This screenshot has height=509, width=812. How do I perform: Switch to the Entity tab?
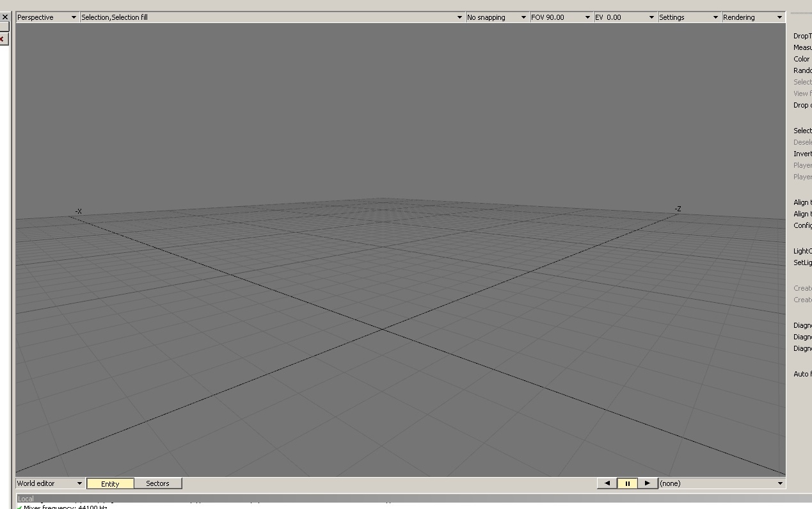pyautogui.click(x=110, y=483)
